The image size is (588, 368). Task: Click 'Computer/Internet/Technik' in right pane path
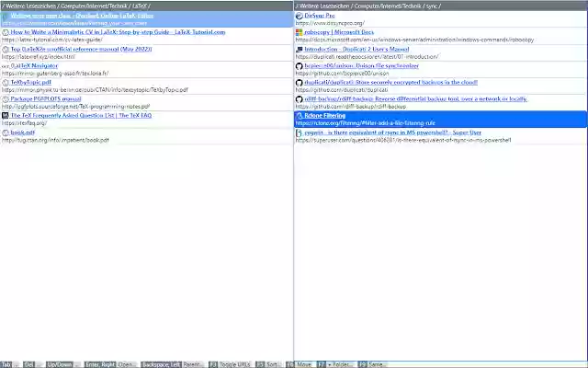tap(388, 6)
